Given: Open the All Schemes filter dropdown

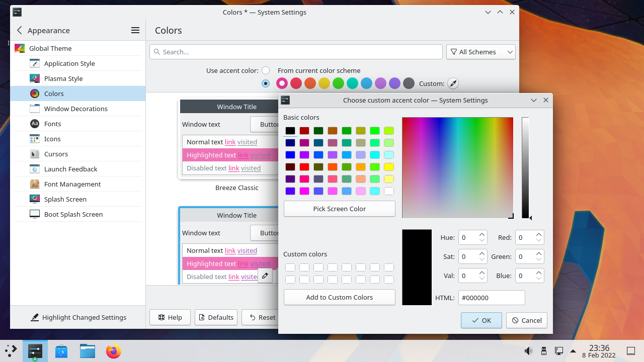Looking at the screenshot, I should point(481,52).
